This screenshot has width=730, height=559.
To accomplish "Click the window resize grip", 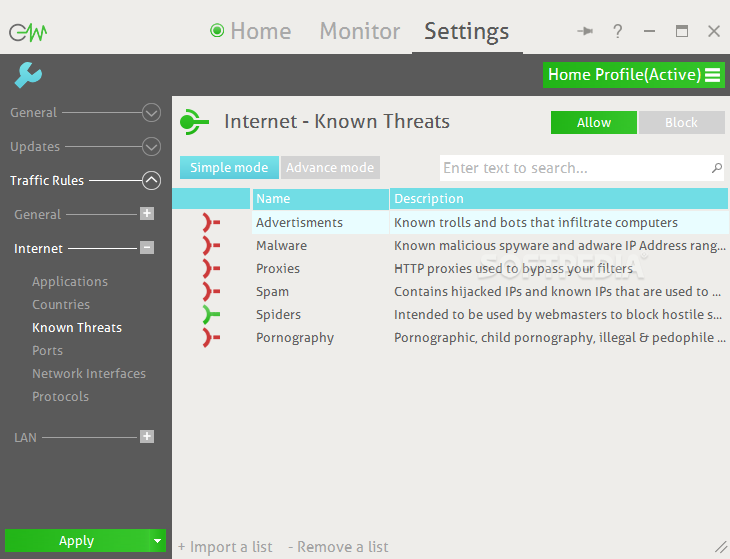I will [x=721, y=548].
